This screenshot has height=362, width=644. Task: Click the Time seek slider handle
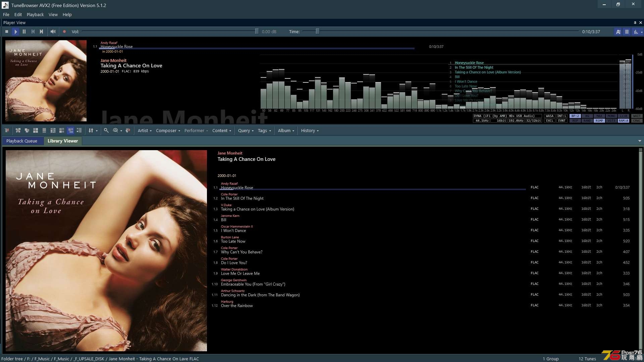317,32
